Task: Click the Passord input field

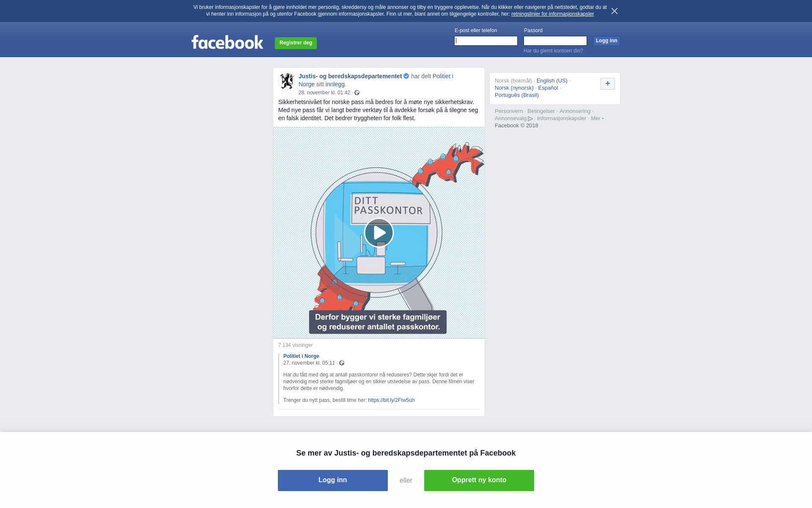Action: click(555, 41)
